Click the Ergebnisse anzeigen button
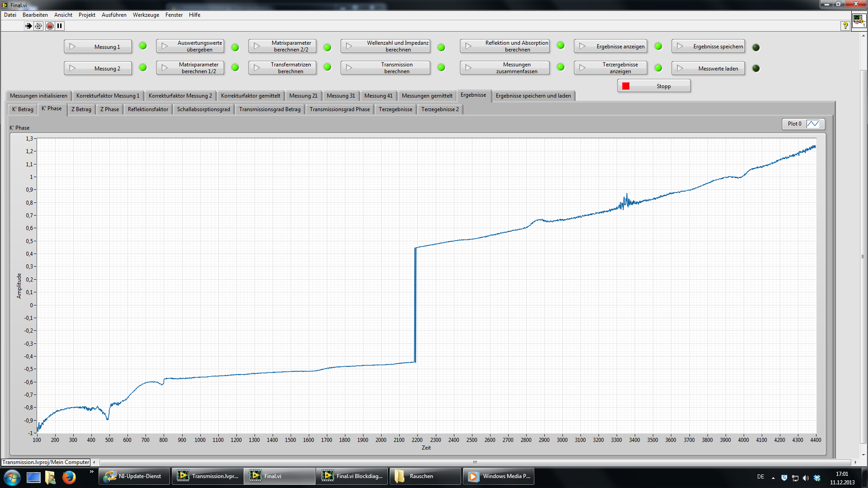Screen dimensions: 868x488 [x=611, y=47]
